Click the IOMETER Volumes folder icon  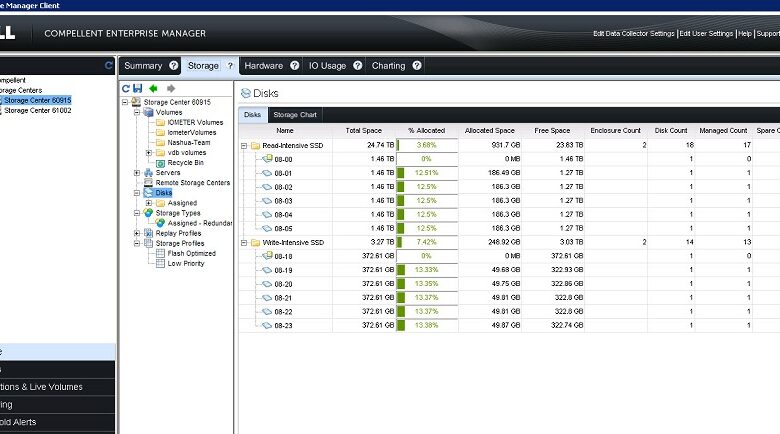[160, 122]
